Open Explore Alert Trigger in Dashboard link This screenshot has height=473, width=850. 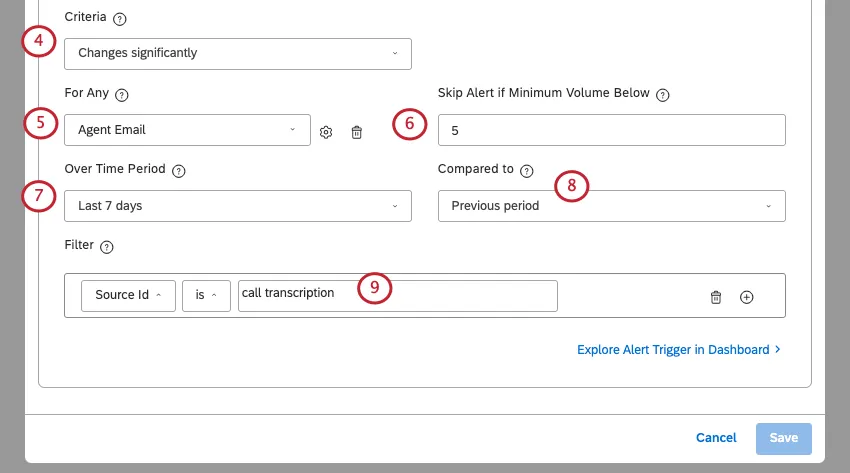coord(678,350)
